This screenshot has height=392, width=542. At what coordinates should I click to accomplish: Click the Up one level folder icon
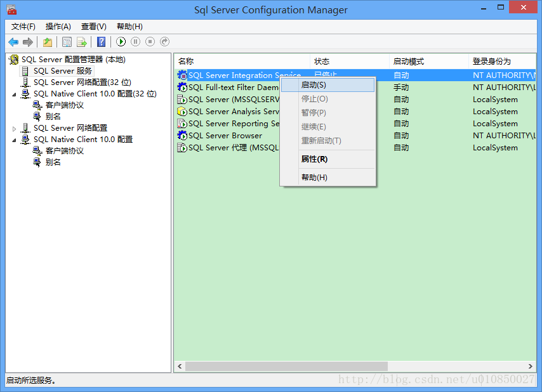[48, 42]
